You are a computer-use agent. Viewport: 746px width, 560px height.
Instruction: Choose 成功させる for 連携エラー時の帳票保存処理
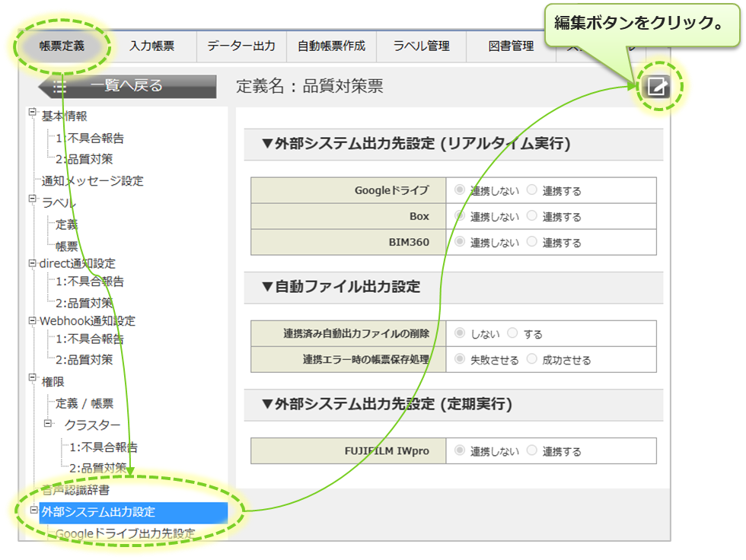coord(532,359)
